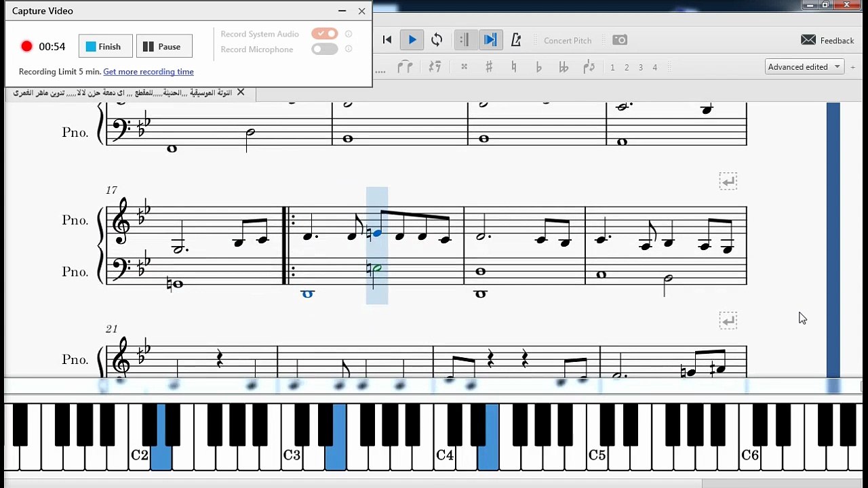Click the repeat start barline

[288, 245]
